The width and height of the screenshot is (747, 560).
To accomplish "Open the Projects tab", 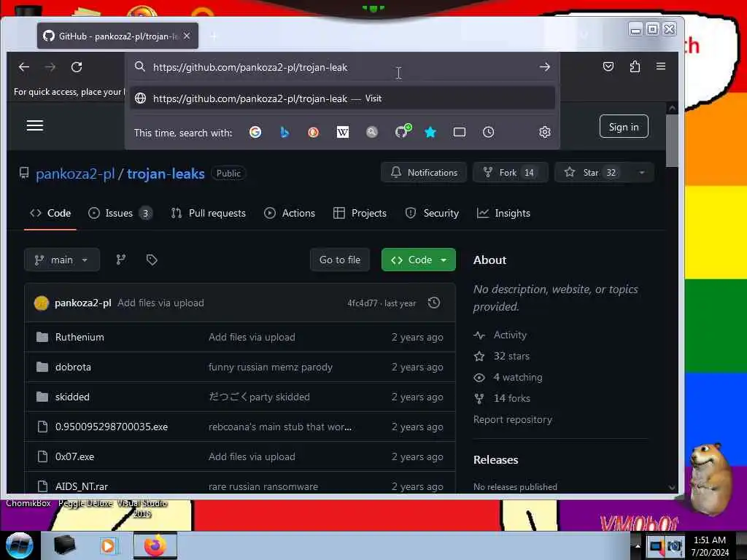I will (360, 213).
